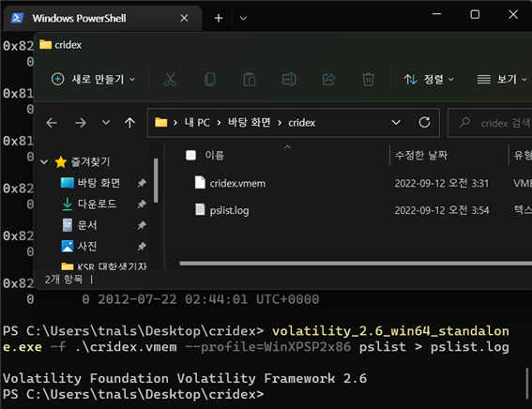
Task: Click the cridex 검색 search field
Action: (x=491, y=123)
